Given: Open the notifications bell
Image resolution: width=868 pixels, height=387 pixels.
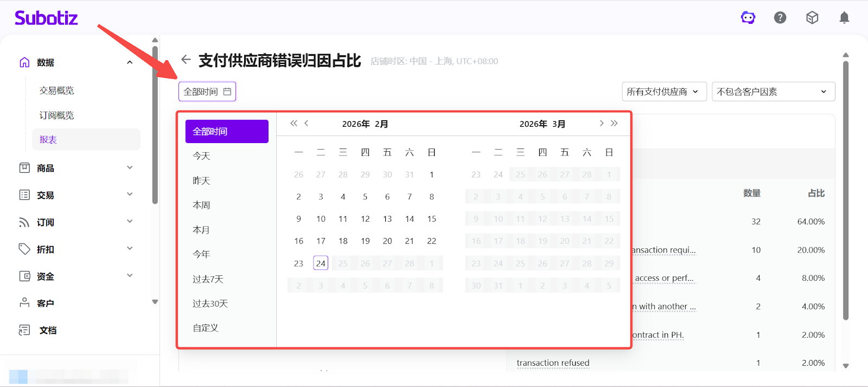Looking at the screenshot, I should point(844,18).
